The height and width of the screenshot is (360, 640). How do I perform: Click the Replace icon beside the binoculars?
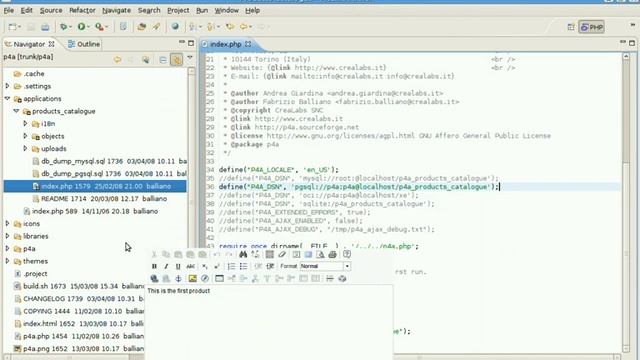(255, 254)
